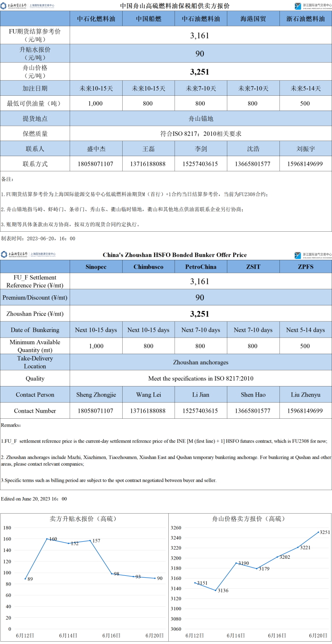Select contact Liu Zhenyu
Screen dimensions: 332x644
tap(306, 394)
